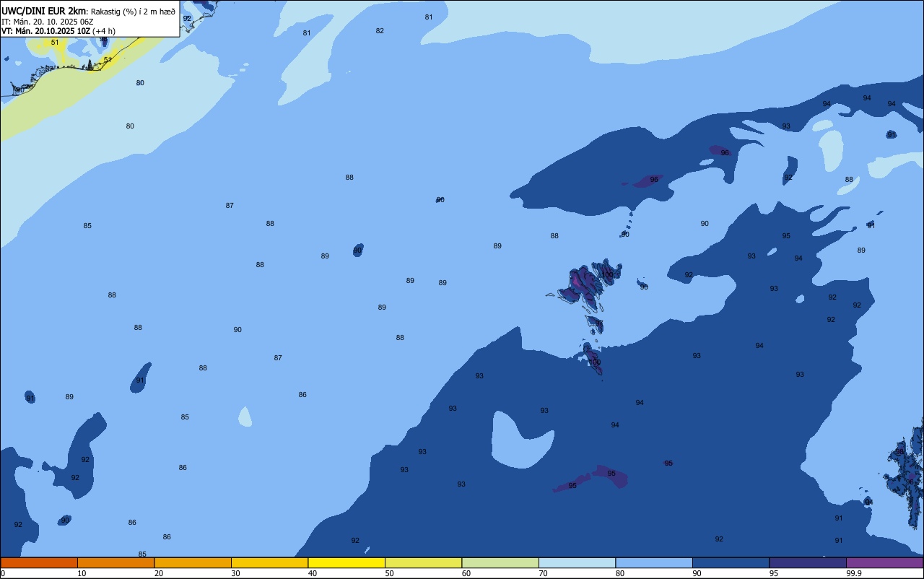924x579 pixels.
Task: Click the '50' legend tick label
Action: point(389,573)
